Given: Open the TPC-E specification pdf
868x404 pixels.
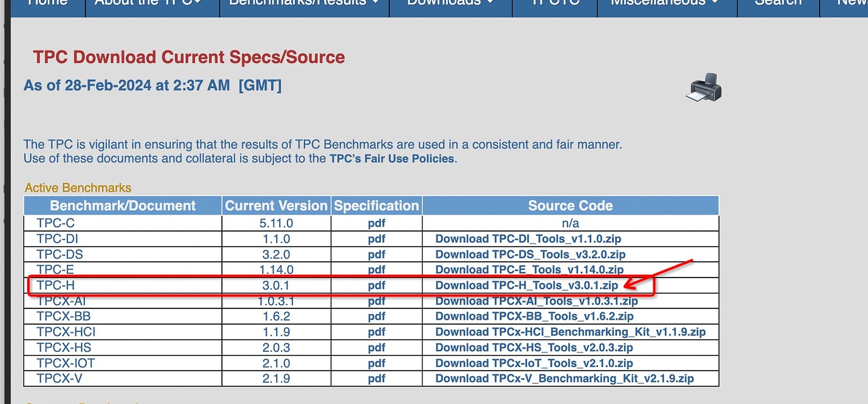Looking at the screenshot, I should [x=376, y=269].
